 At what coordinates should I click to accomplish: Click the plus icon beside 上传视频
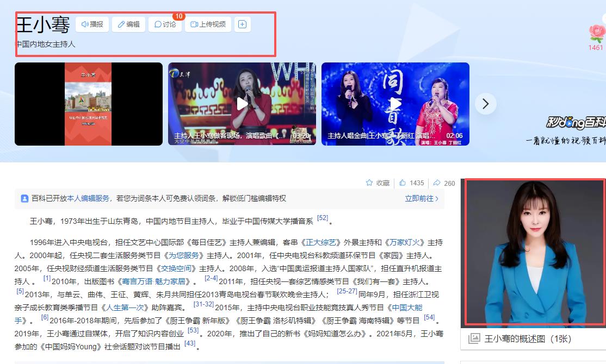tap(243, 24)
